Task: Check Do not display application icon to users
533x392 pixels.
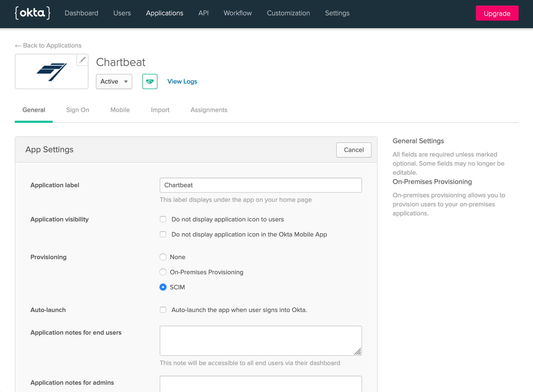Action: click(x=163, y=219)
